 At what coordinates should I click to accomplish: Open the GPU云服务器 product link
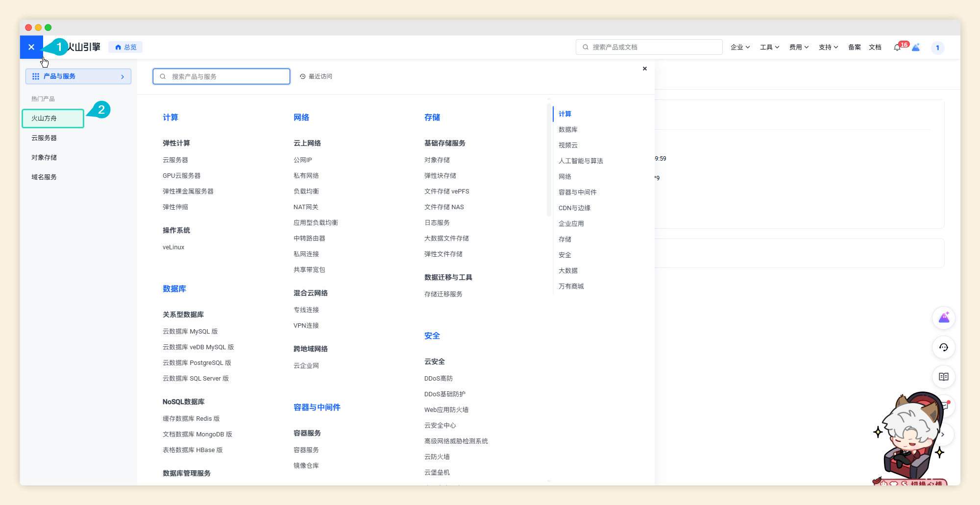[x=181, y=175]
